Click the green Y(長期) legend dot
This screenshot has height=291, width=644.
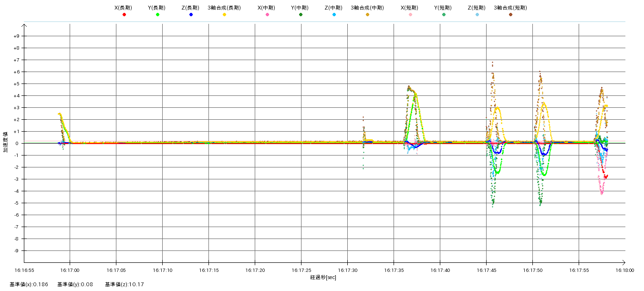(x=157, y=15)
